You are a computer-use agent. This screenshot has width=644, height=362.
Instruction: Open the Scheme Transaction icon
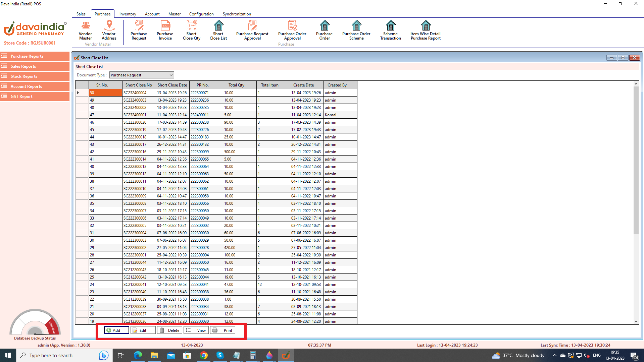click(x=390, y=30)
